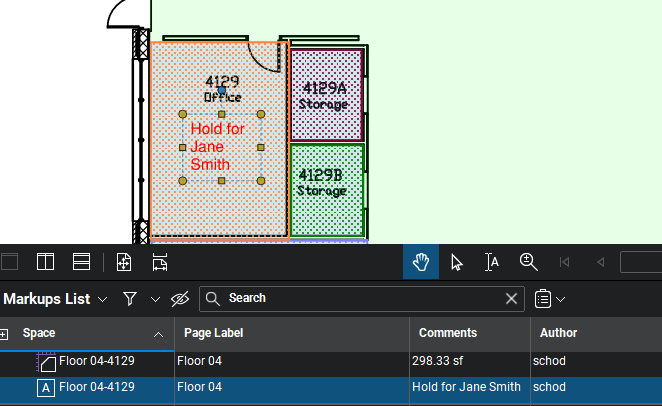This screenshot has width=662, height=406.
Task: Click the blue rotation handle above text box
Action: click(222, 90)
